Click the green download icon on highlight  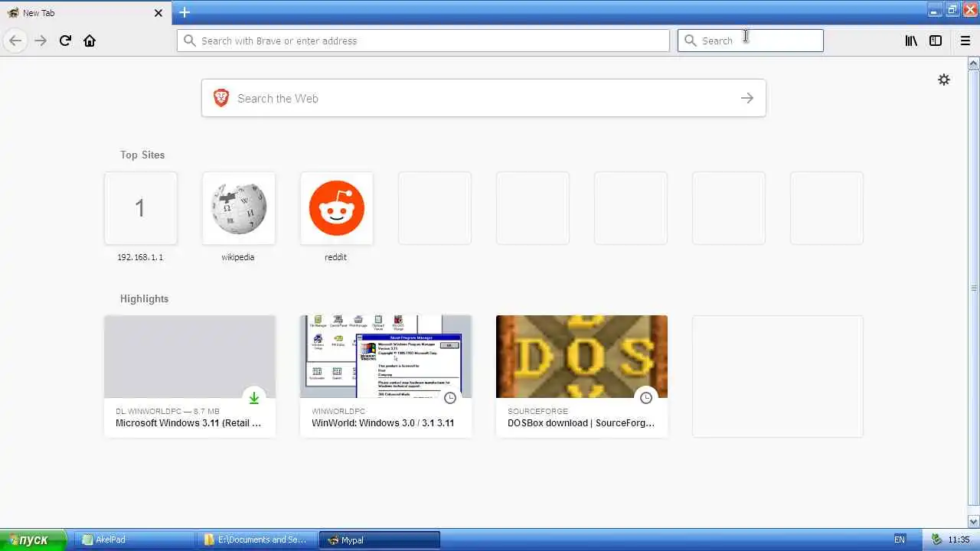254,398
